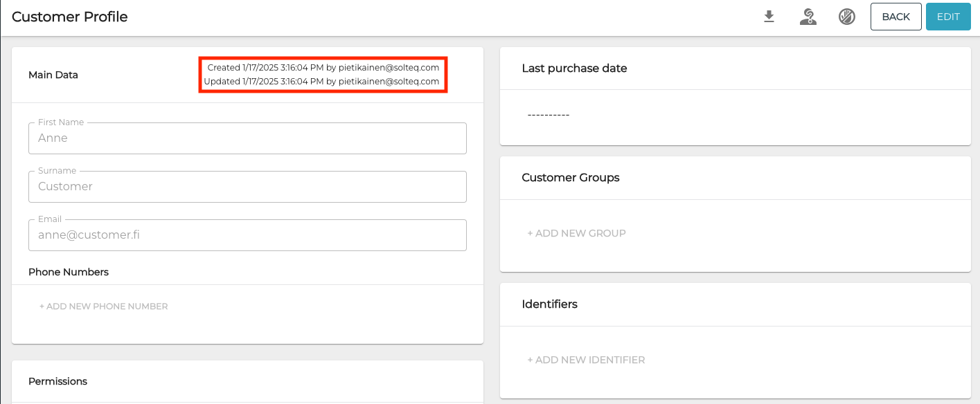The width and height of the screenshot is (980, 404).
Task: Open the ADD NEW PHONE NUMBER link
Action: [103, 306]
